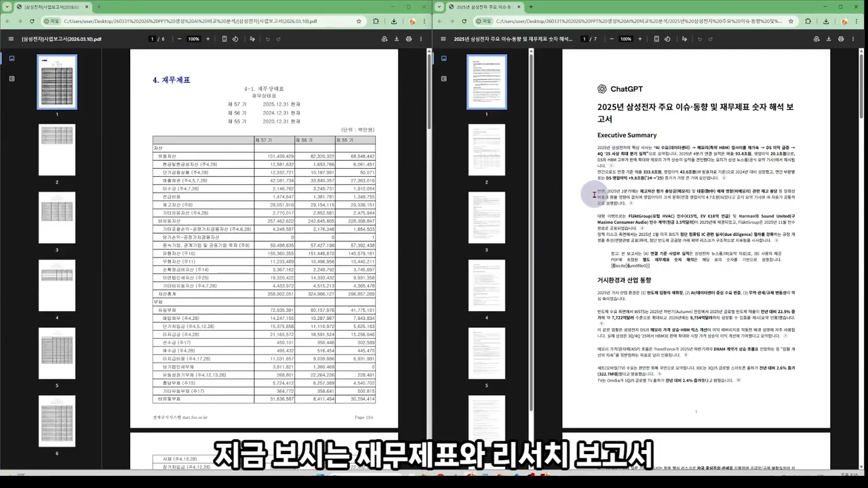The height and width of the screenshot is (488, 868).
Task: Adjust the 100% zoom level control
Action: click(193, 39)
